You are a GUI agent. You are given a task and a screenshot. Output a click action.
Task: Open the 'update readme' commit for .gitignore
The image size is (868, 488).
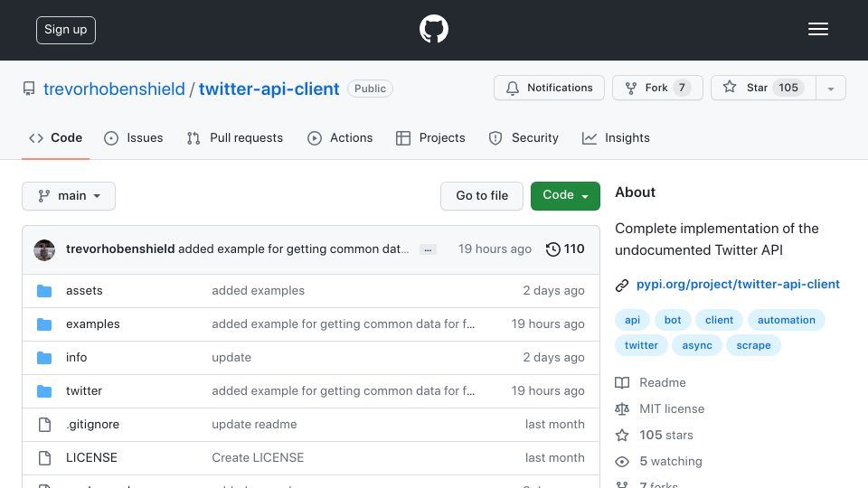254,425
